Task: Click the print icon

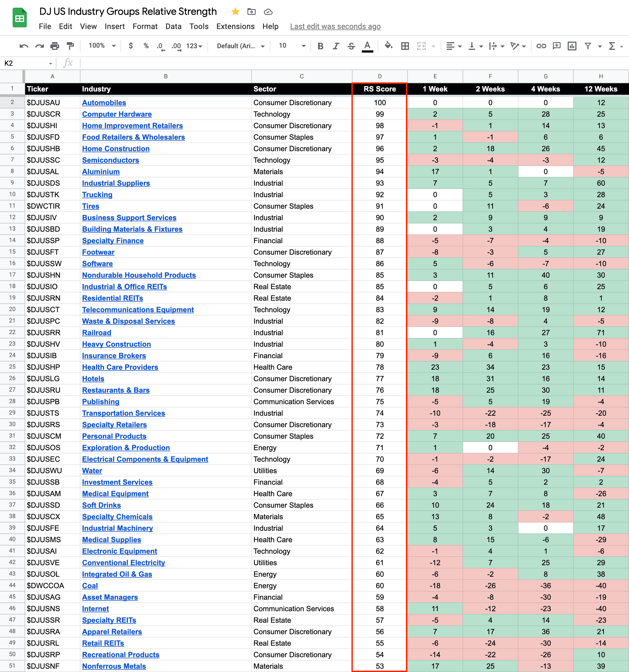Action: coord(55,46)
